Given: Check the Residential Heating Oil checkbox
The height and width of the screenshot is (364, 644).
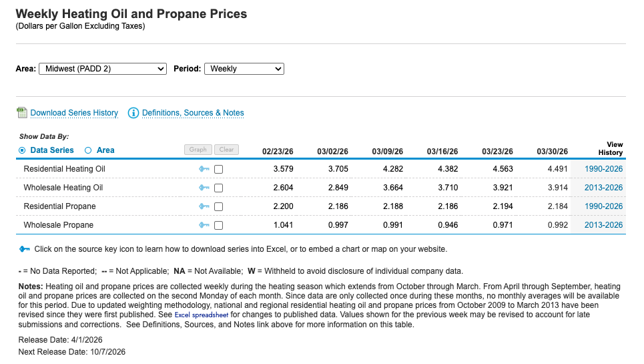Looking at the screenshot, I should pos(218,169).
